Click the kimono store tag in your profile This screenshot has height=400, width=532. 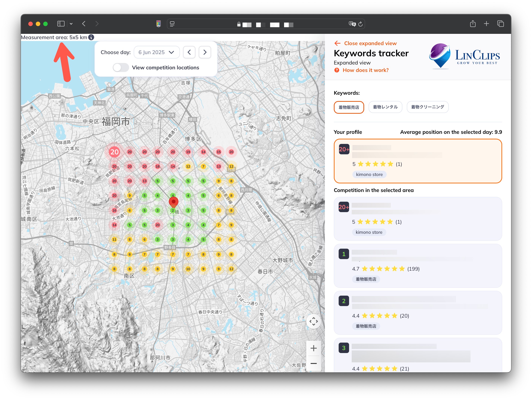(x=369, y=174)
